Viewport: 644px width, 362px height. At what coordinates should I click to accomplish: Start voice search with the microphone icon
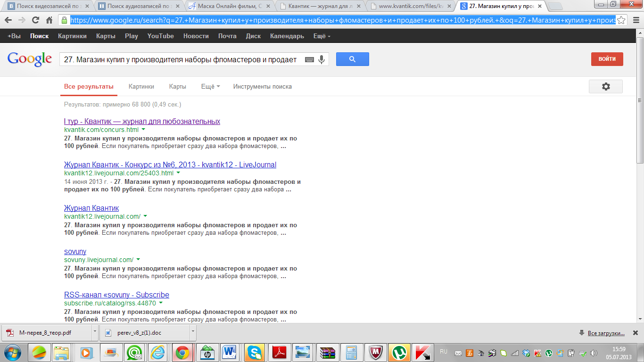click(x=322, y=59)
